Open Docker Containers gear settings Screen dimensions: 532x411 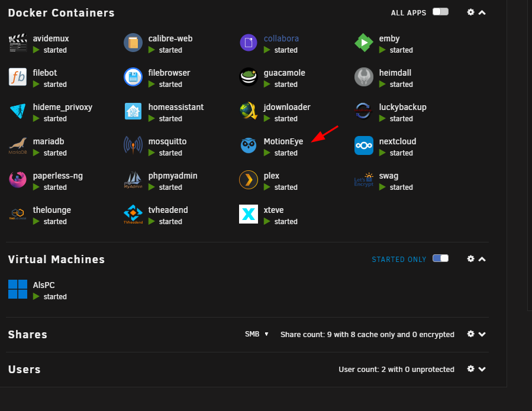[470, 12]
